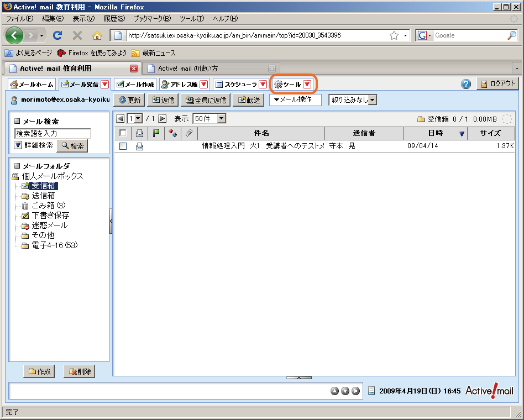Switch to Active! mail の使い方 tab
This screenshot has width=524, height=420.
188,69
